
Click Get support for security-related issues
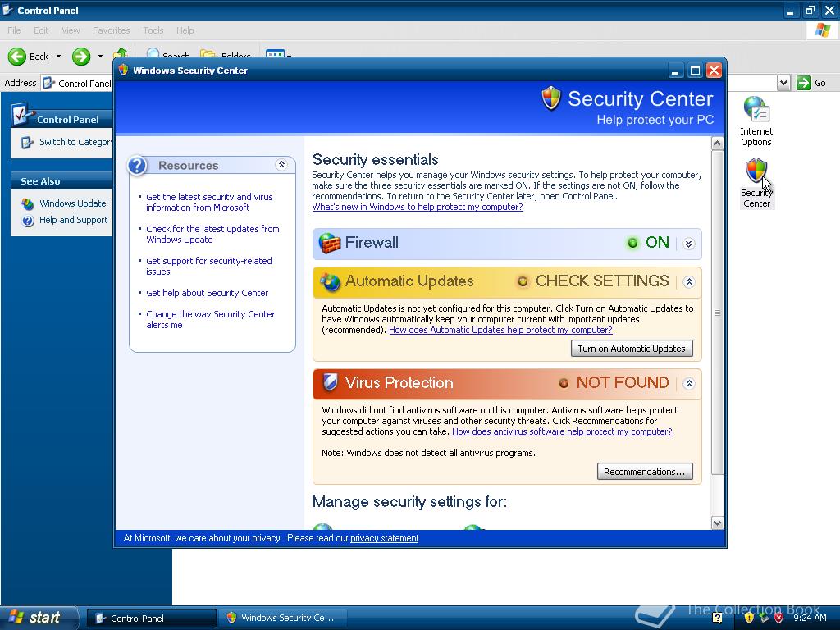(x=209, y=267)
